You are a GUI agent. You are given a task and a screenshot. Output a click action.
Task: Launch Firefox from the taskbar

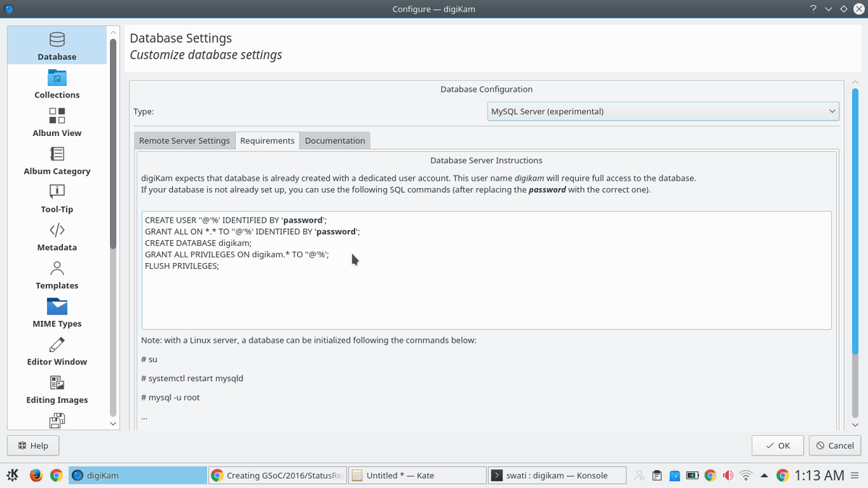(36, 475)
